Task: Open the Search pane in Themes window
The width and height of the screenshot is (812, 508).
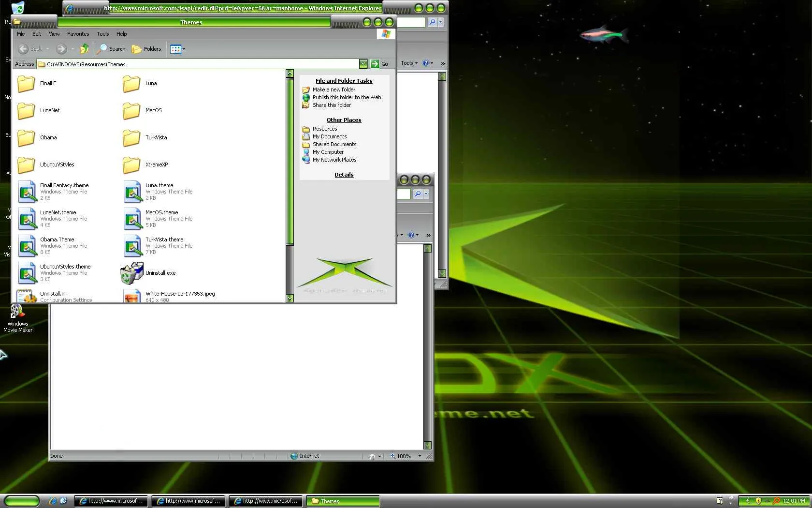Action: (111, 49)
